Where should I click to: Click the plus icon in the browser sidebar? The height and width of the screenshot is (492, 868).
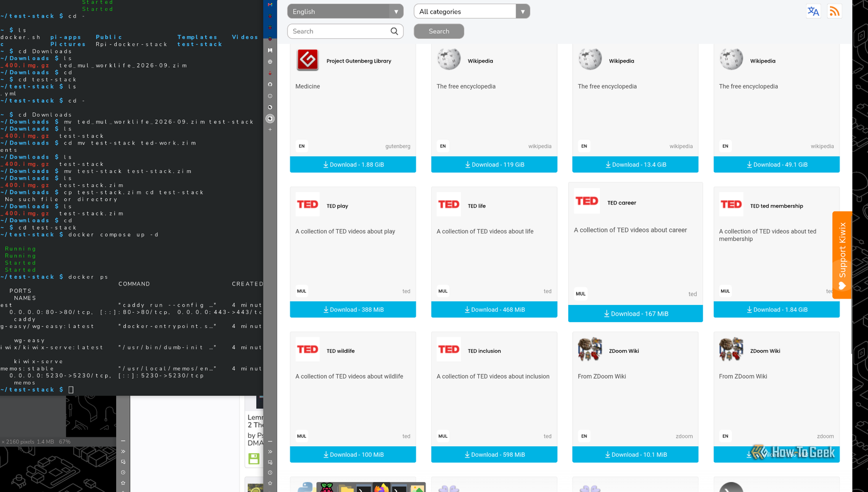[x=270, y=129]
